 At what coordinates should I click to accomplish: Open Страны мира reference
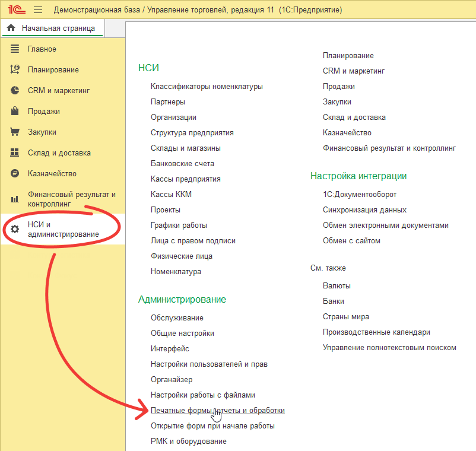click(346, 317)
